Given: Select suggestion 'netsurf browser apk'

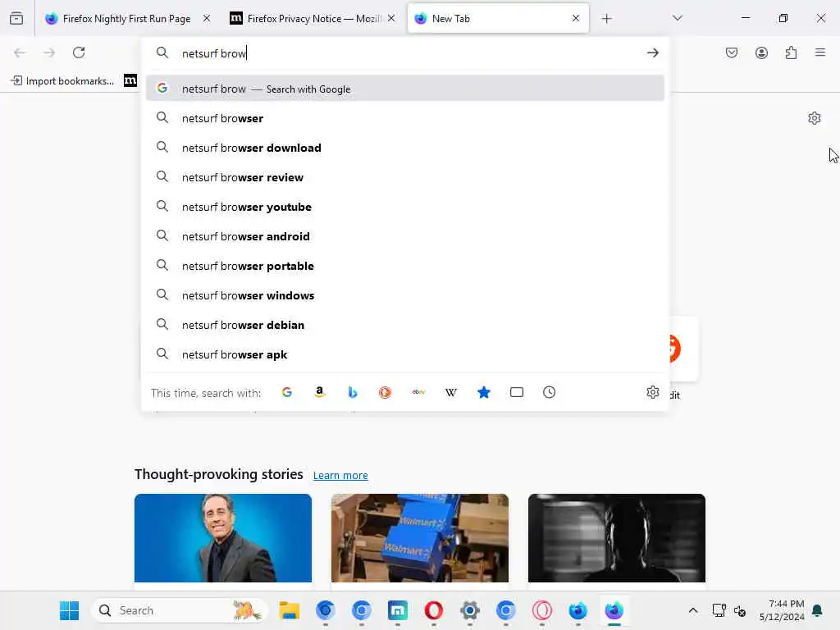Looking at the screenshot, I should point(405,354).
